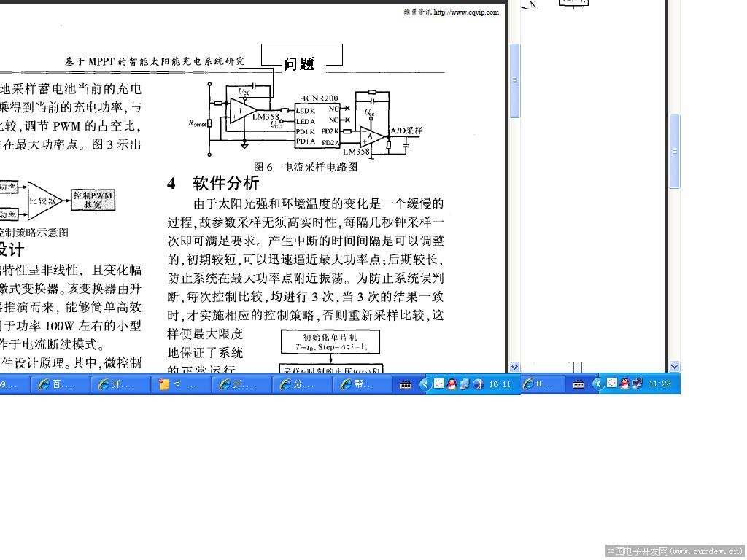This screenshot has width=747, height=560.
Task: Click the 比较器 triangle in the diagram
Action: pyautogui.click(x=44, y=201)
